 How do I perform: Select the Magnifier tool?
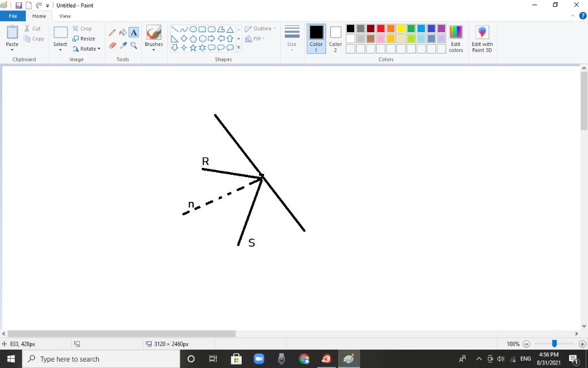(134, 45)
